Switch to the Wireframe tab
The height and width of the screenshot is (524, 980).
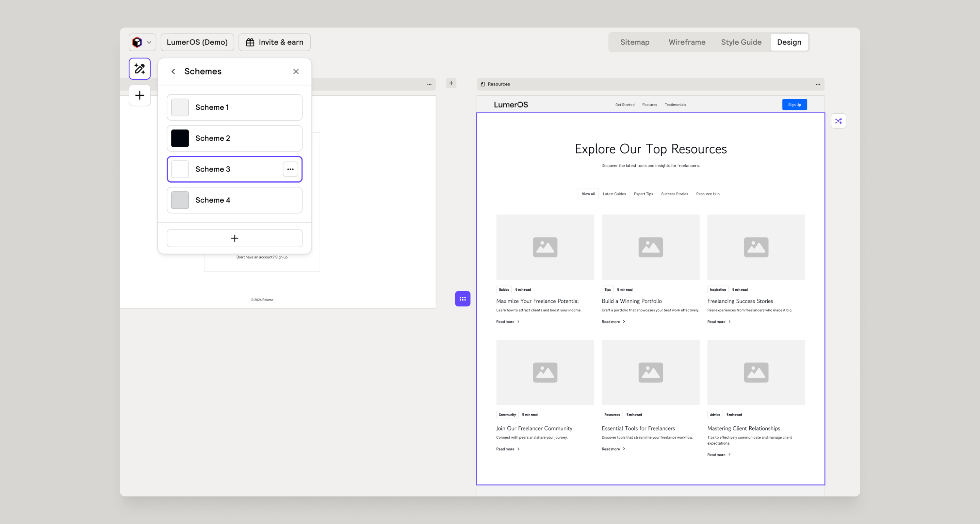tap(687, 42)
